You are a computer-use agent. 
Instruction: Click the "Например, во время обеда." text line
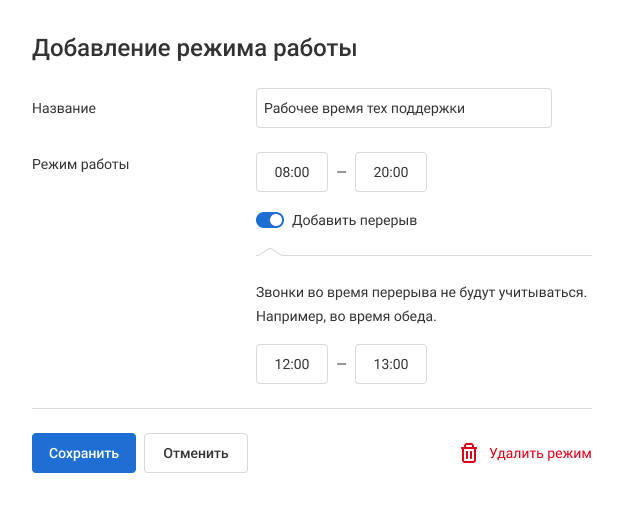346,318
